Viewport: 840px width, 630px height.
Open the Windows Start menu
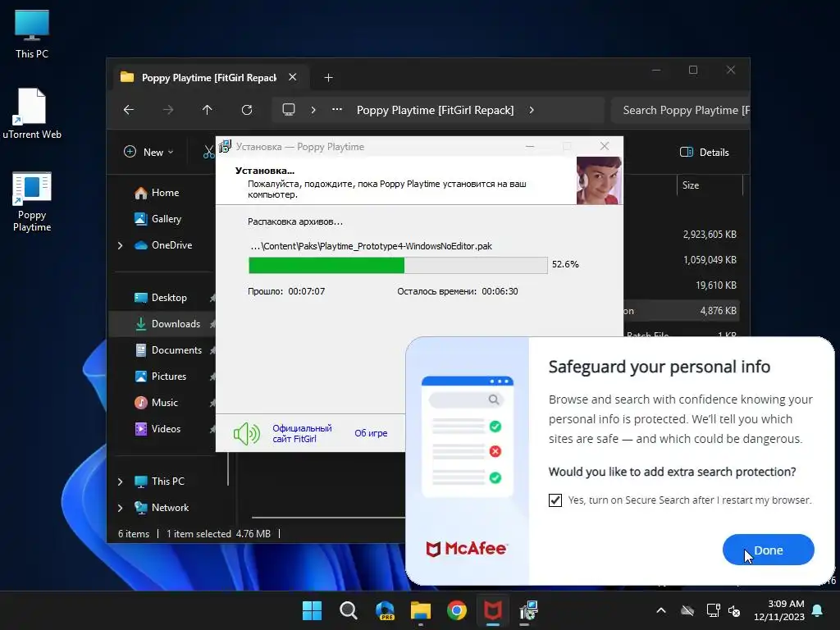pyautogui.click(x=312, y=610)
